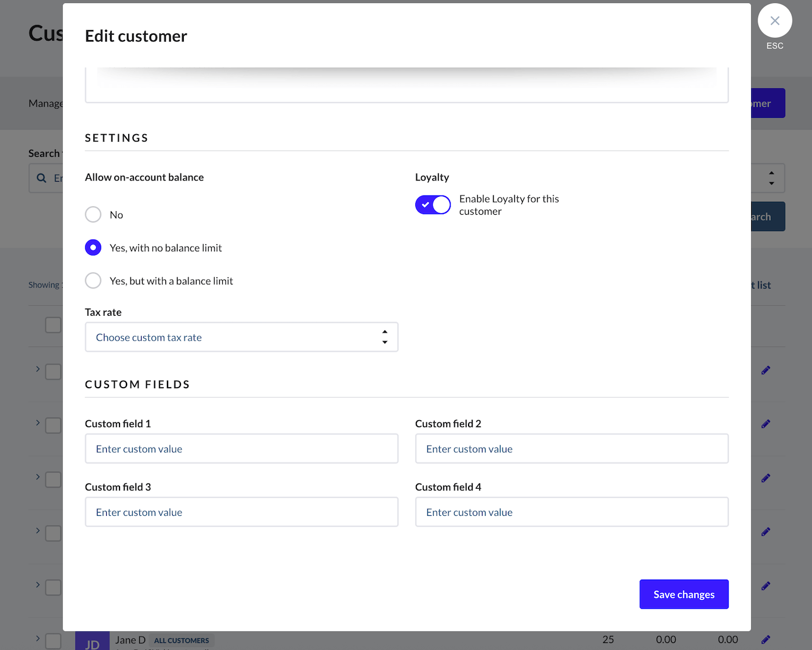Image resolution: width=812 pixels, height=650 pixels.
Task: Tick the Jane D row checkbox
Action: point(53,641)
